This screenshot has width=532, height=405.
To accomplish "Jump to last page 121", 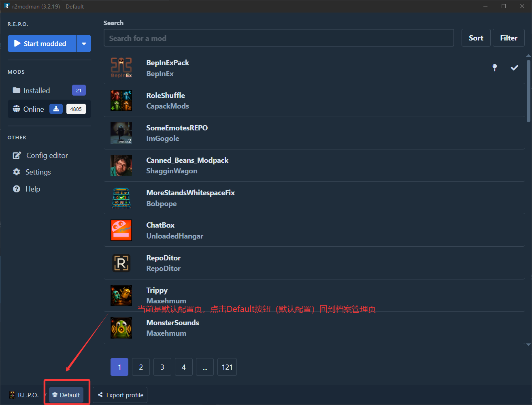I will [227, 367].
